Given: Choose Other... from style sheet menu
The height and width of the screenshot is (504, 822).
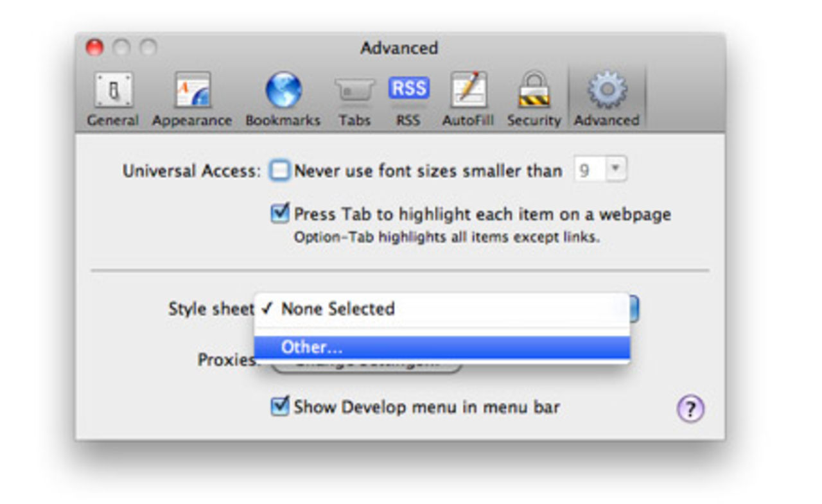Looking at the screenshot, I should point(312,347).
